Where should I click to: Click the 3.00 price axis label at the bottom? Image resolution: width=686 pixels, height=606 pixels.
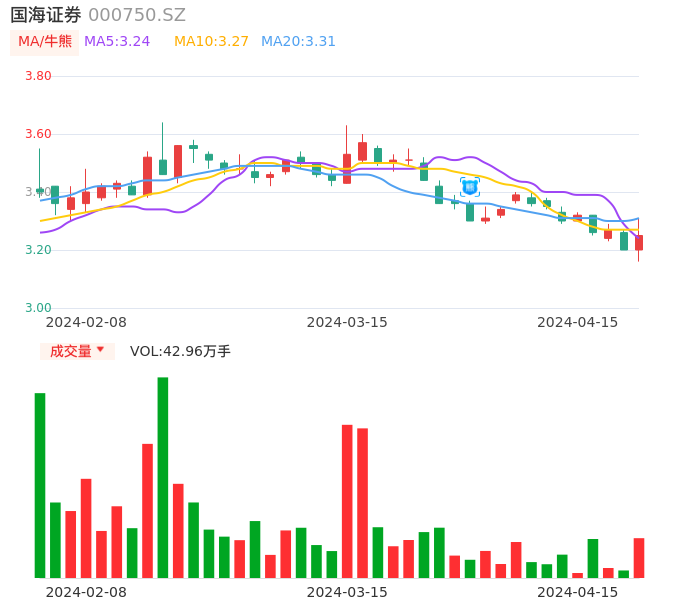[x=38, y=308]
